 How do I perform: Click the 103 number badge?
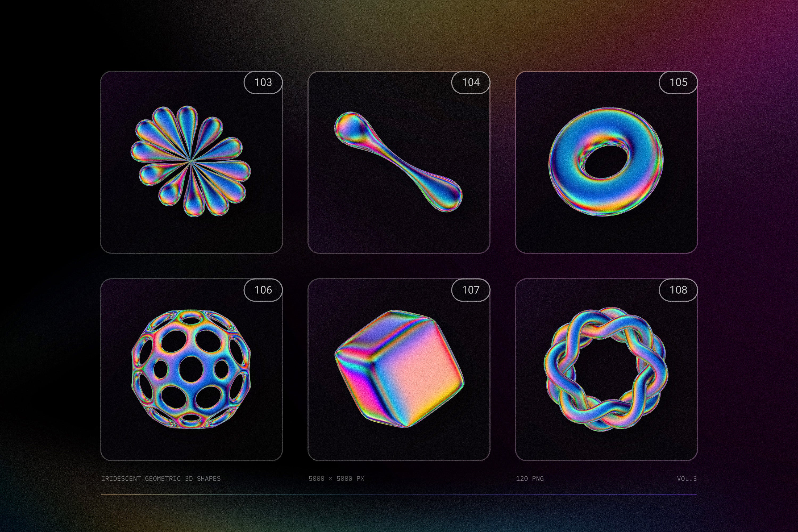(263, 82)
